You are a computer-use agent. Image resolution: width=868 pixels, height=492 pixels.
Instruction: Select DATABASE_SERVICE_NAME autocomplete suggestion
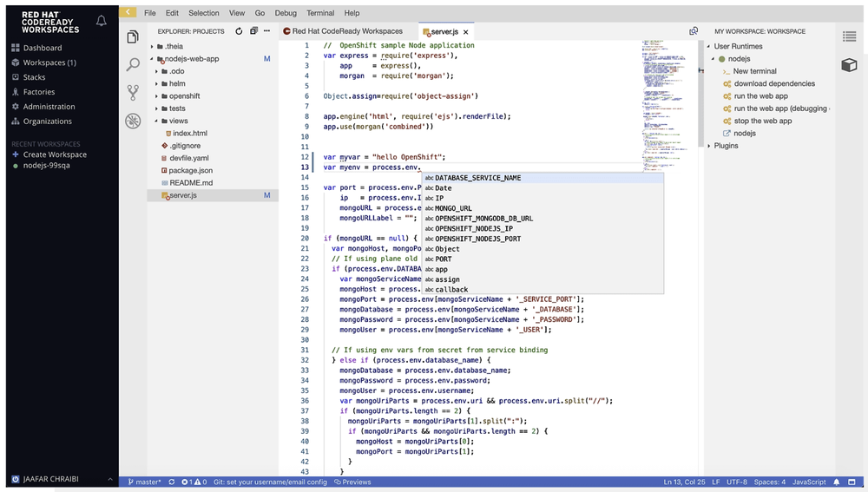pyautogui.click(x=542, y=178)
